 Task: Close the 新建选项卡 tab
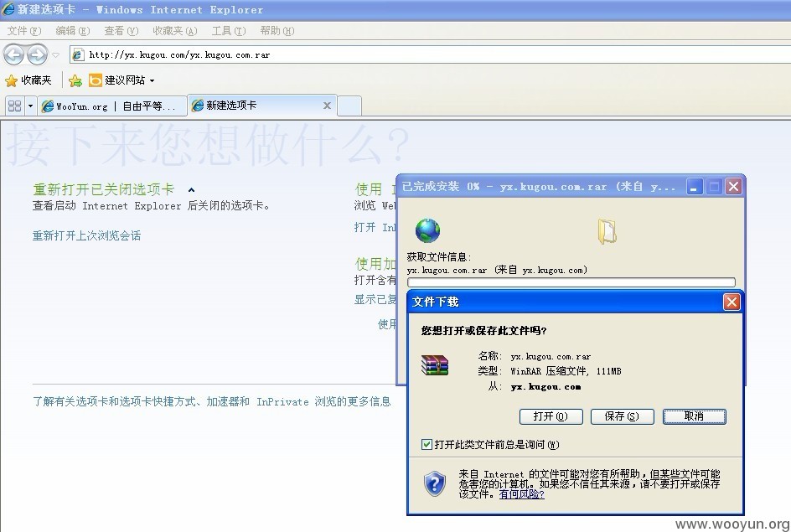coord(327,106)
